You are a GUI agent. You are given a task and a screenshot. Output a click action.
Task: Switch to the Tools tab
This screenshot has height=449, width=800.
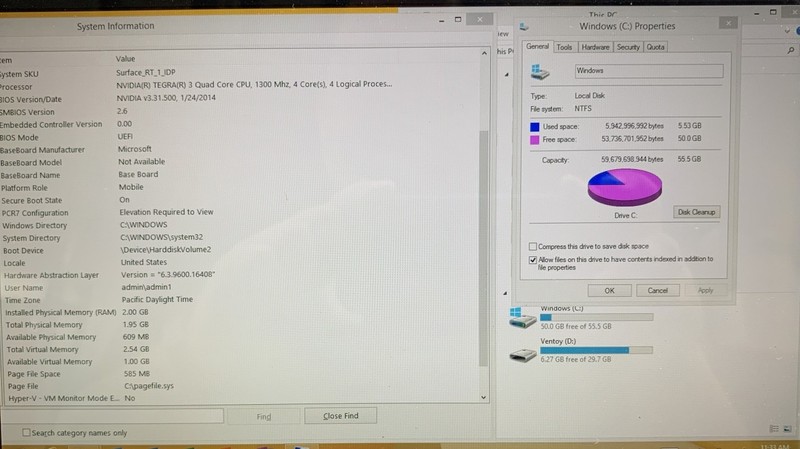click(x=564, y=47)
